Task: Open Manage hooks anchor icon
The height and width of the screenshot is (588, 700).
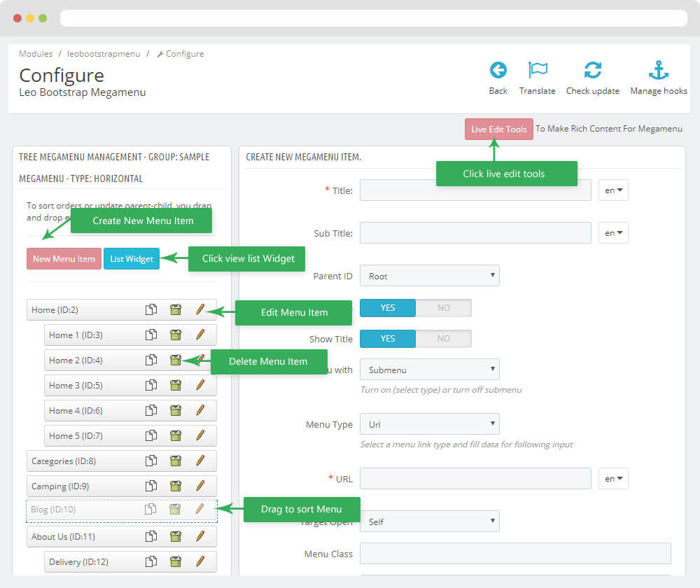Action: coord(658,70)
